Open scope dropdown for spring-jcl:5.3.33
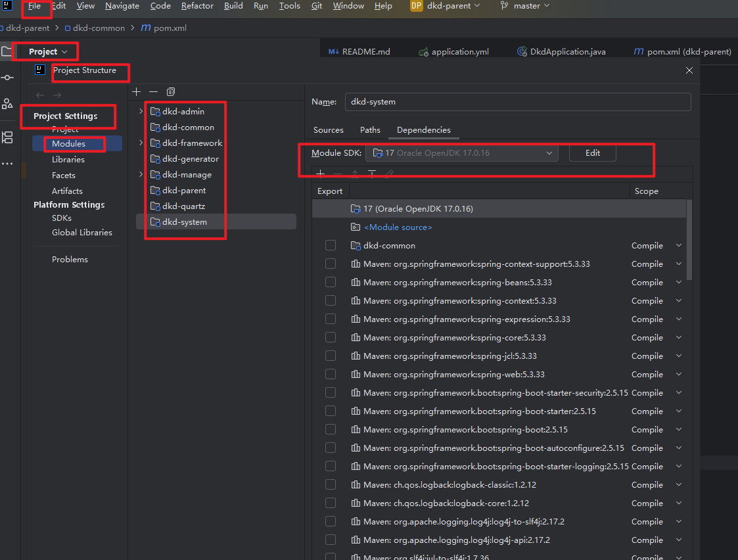The image size is (738, 560). (679, 356)
